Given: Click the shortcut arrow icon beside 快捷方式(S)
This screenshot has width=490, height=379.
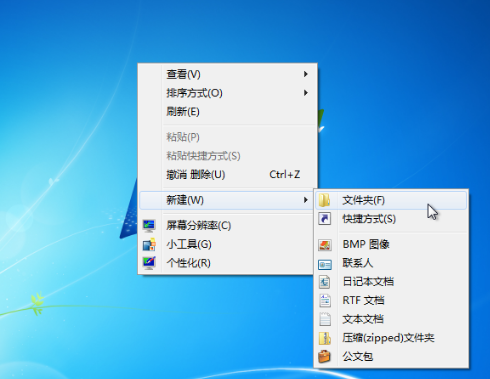Looking at the screenshot, I should (x=324, y=219).
